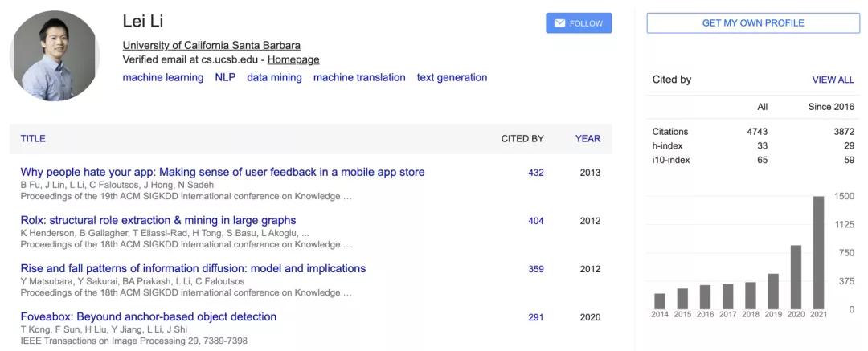Screen dimensions: 868x351
Task: Select the NLP interest tag
Action: click(225, 77)
